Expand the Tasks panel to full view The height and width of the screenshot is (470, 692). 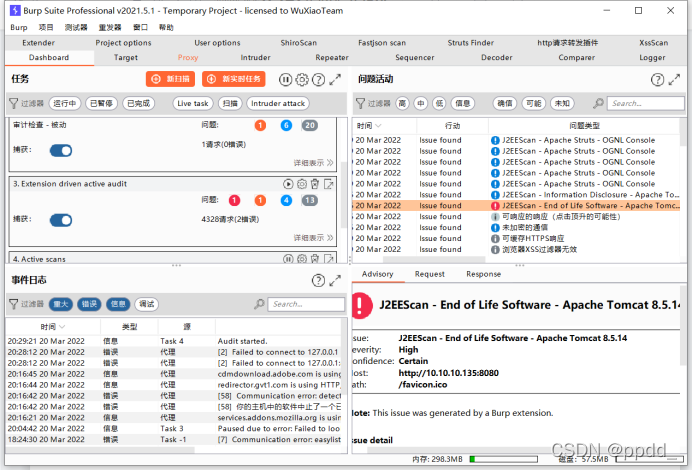[x=335, y=79]
